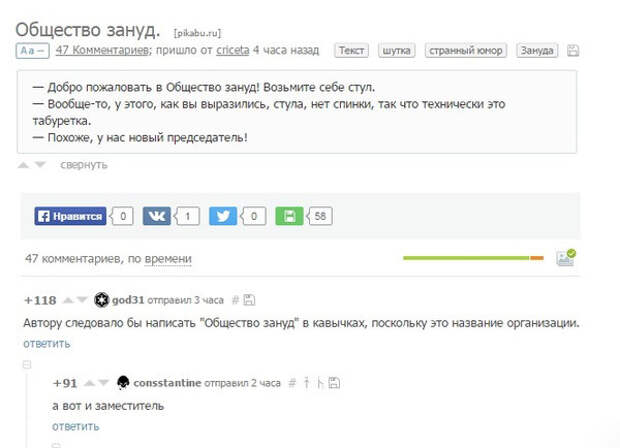This screenshot has width=620, height=448.
Task: Open god31's avatar
Action: pos(102,300)
